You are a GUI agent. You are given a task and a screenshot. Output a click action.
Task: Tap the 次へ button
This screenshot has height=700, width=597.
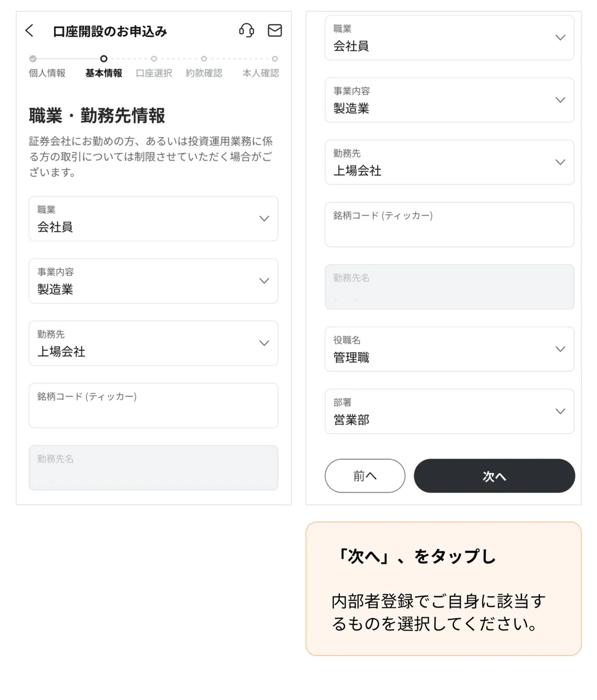point(495,476)
